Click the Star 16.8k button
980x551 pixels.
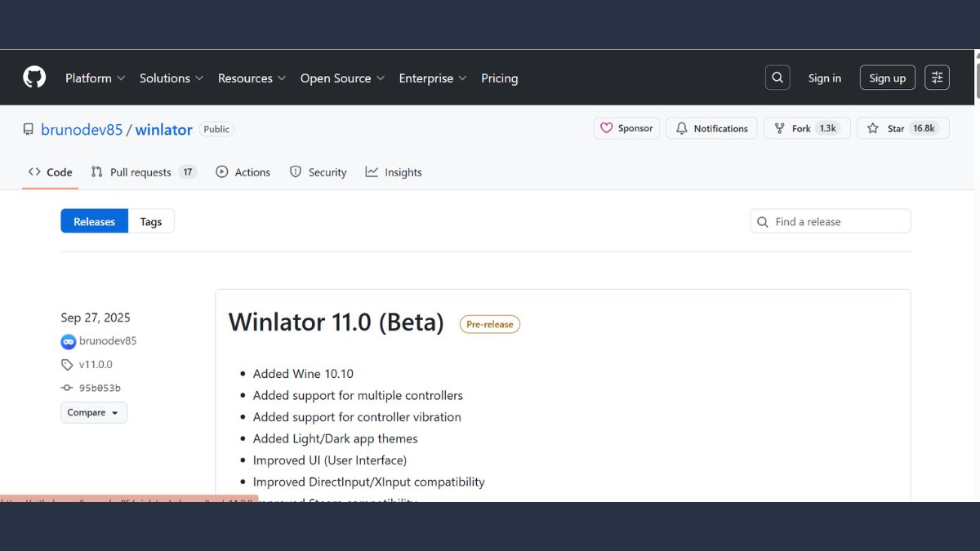(903, 128)
